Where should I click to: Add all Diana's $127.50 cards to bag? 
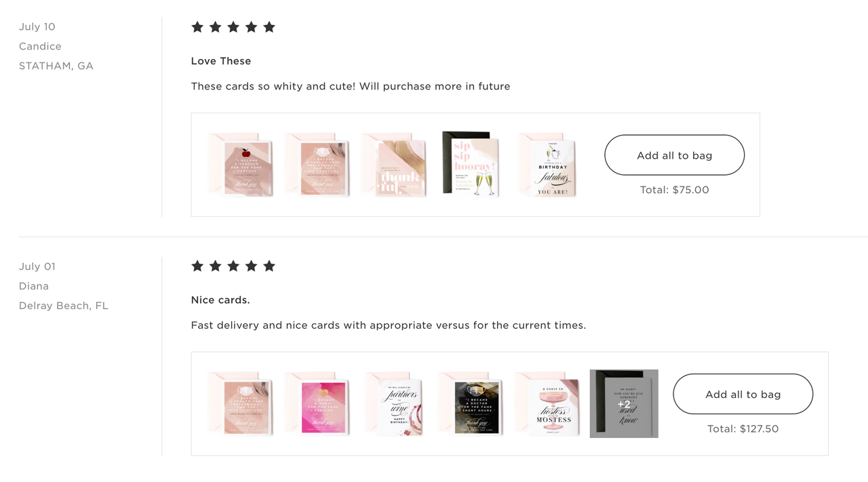pyautogui.click(x=743, y=394)
